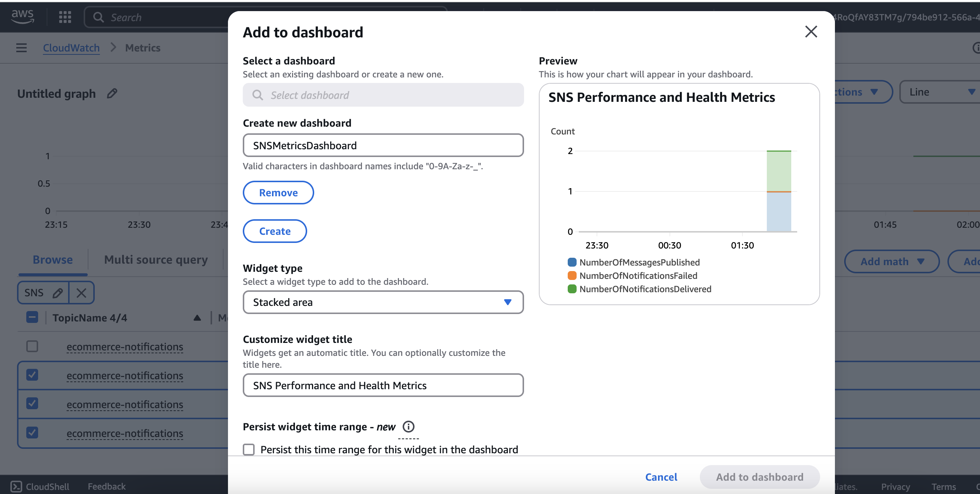Open the Privacy footer link

(895, 486)
